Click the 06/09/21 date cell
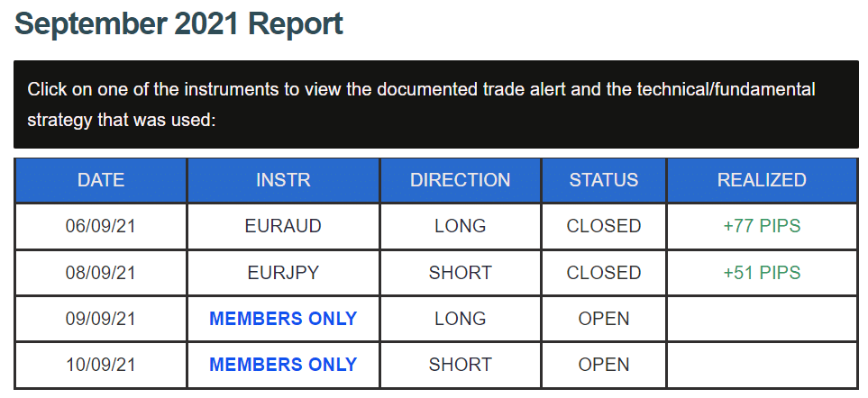The image size is (868, 398). click(x=101, y=226)
